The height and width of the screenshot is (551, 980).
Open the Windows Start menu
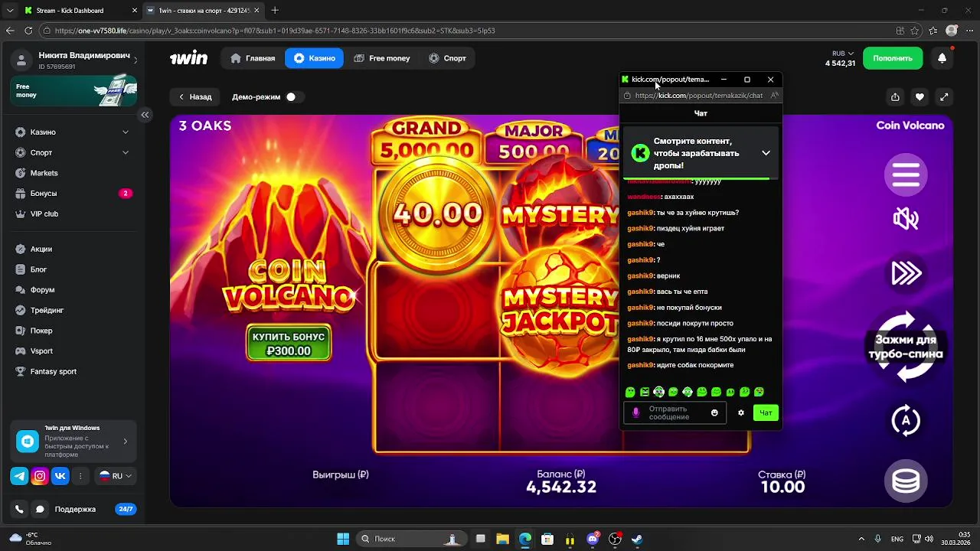coord(343,539)
